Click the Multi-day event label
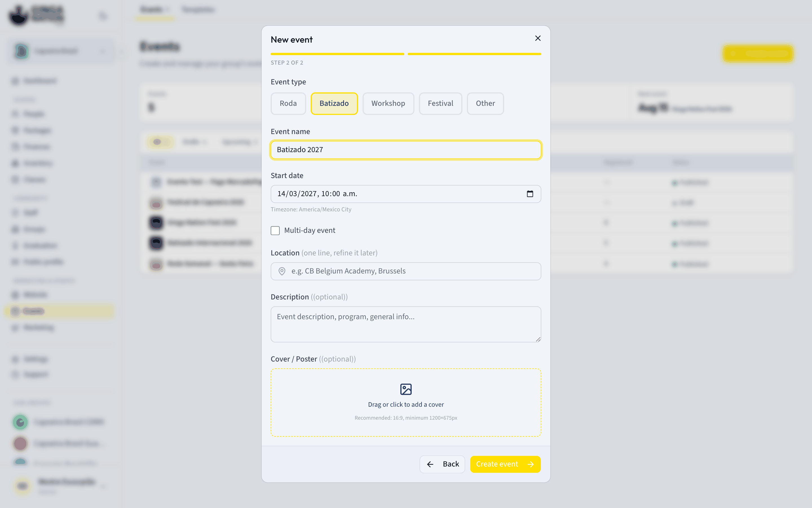Screen dimensions: 812x508 pos(310,231)
